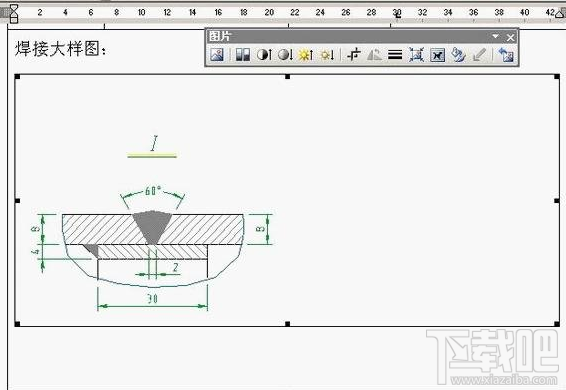Click the More Brightness sun icon
The height and width of the screenshot is (390, 566).
tap(306, 55)
